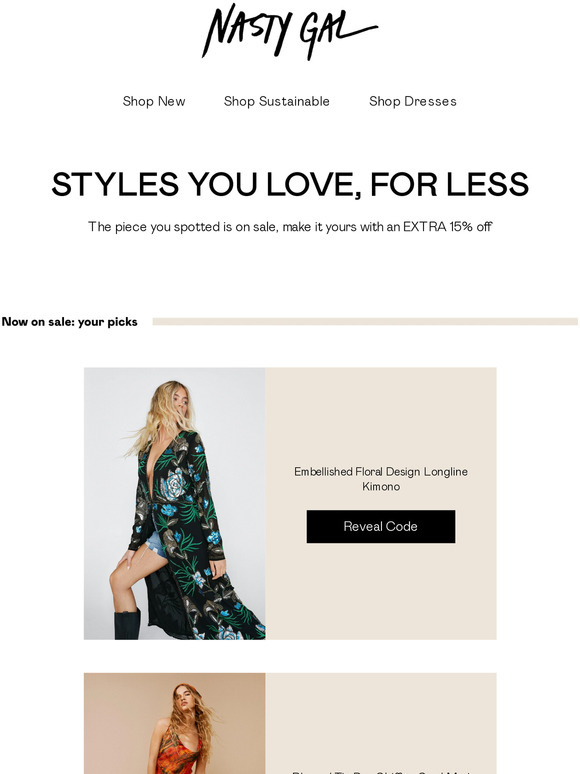Click the Reveal Code button
Screen dimensions: 580x774
click(381, 526)
